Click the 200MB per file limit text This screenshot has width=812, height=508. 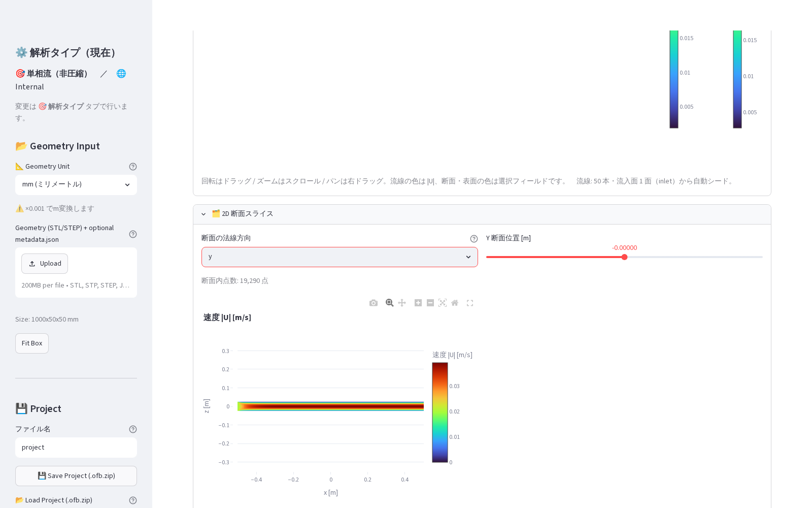[76, 285]
